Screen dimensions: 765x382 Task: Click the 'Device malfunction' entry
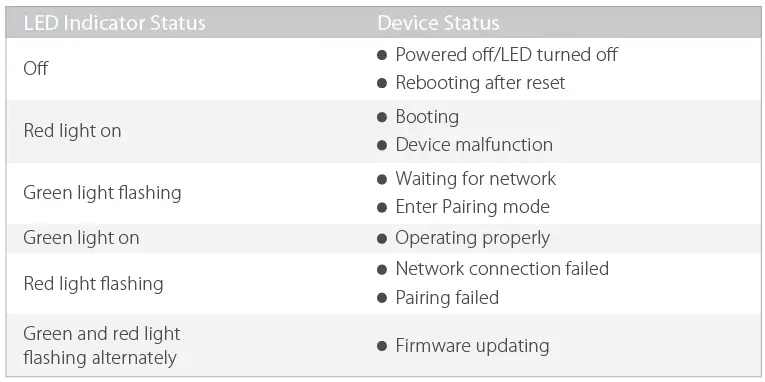point(474,144)
